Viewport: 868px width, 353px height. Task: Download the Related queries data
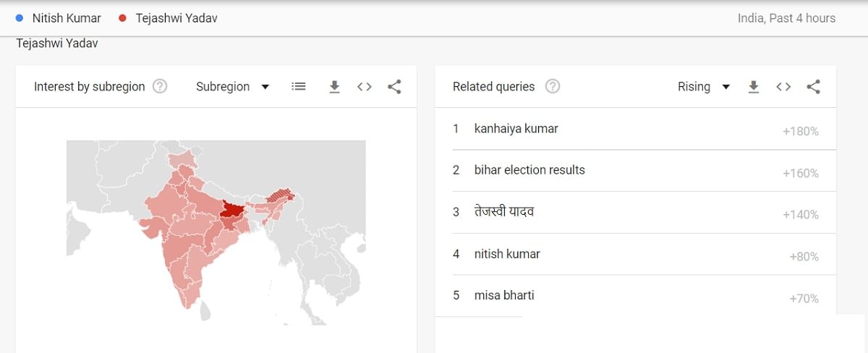[754, 87]
